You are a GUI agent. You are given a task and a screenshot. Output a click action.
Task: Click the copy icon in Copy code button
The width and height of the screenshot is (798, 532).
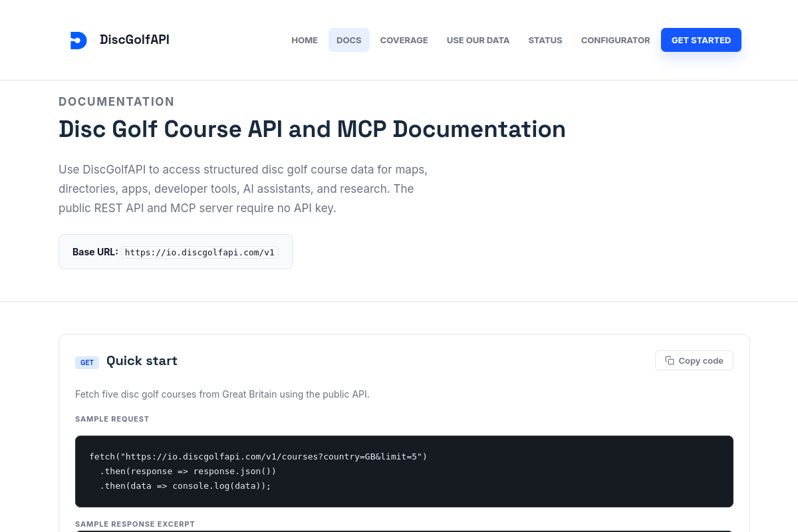(x=670, y=360)
